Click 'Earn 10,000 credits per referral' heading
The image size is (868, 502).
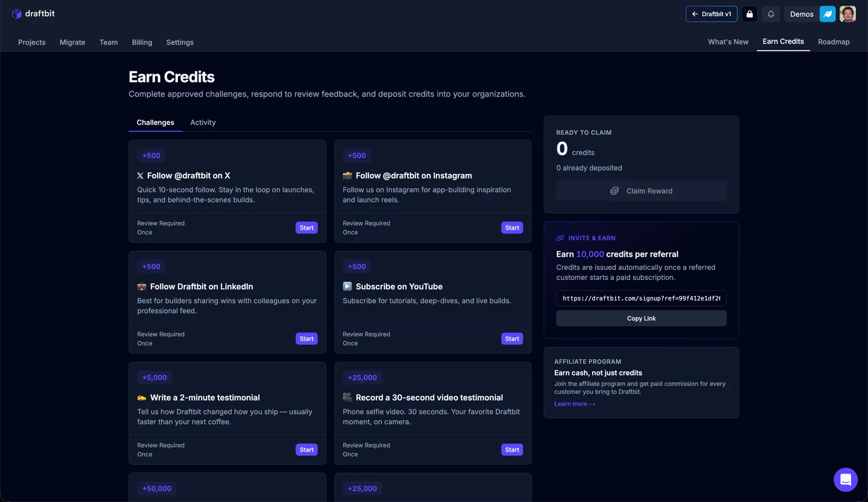pyautogui.click(x=617, y=254)
